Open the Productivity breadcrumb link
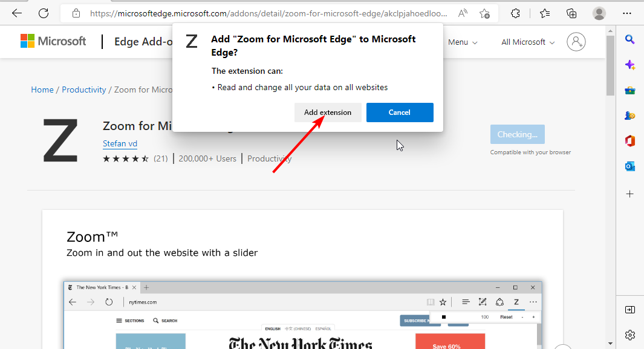The image size is (644, 349). (x=84, y=90)
